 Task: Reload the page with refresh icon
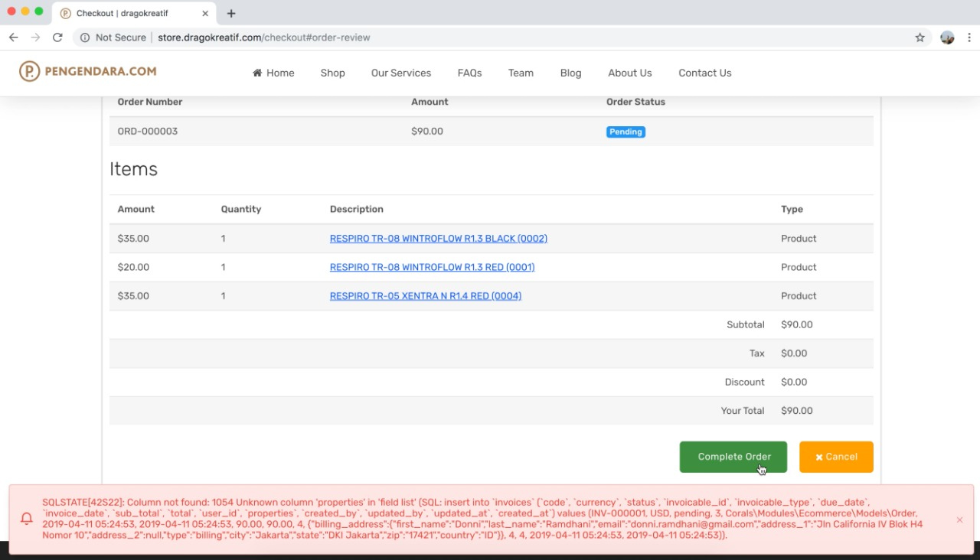pyautogui.click(x=57, y=37)
